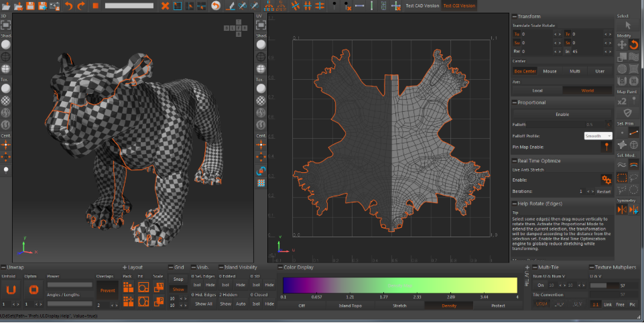Viewport: 644px width, 323px height.
Task: Click the Pin Map Enable pin icon
Action: [606, 147]
